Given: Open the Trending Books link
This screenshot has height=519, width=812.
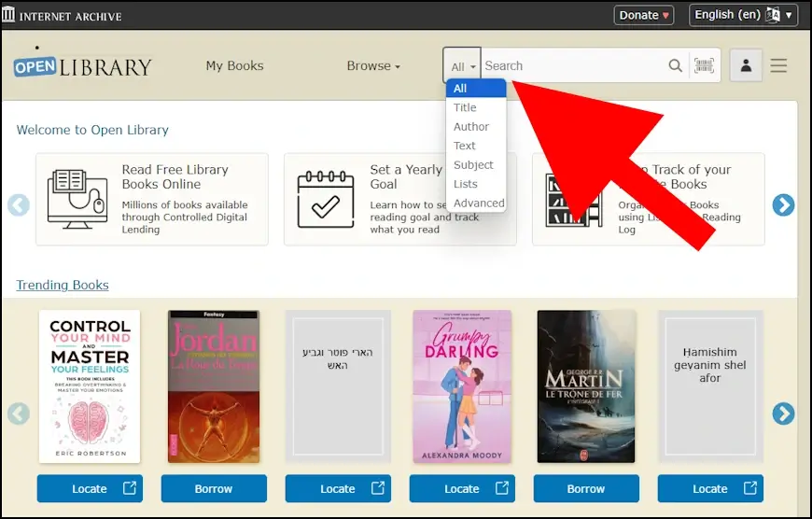Looking at the screenshot, I should (x=63, y=285).
